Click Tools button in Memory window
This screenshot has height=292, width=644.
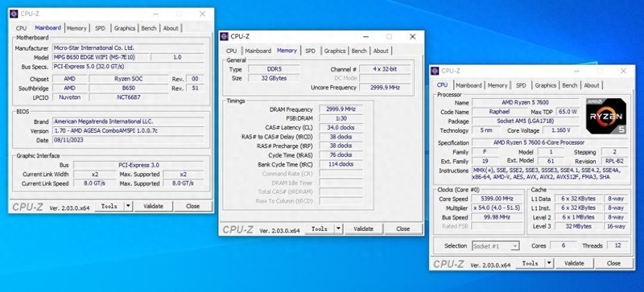(320, 228)
